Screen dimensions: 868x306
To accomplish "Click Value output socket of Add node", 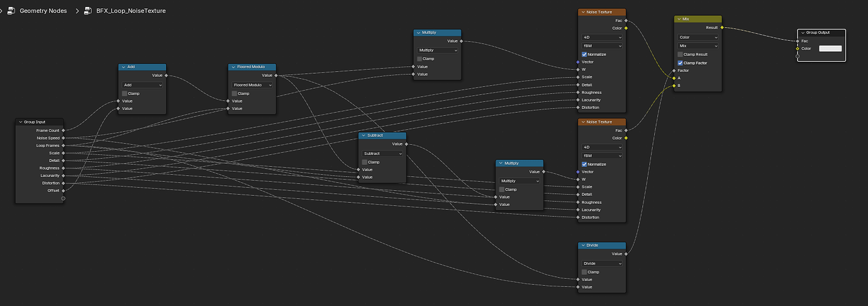I will pyautogui.click(x=167, y=76).
